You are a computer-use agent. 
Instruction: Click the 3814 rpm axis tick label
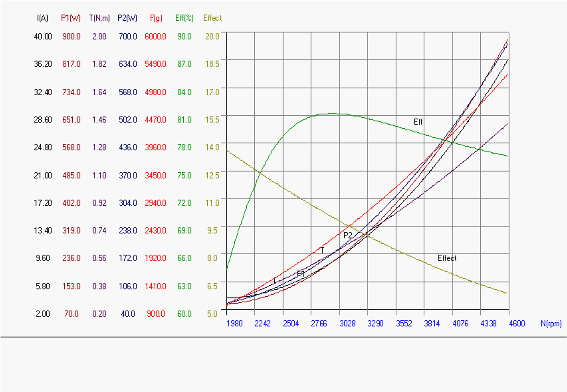click(432, 324)
